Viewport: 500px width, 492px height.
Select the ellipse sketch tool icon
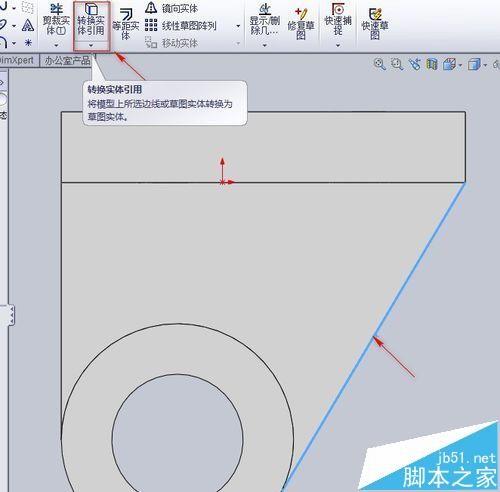coord(3,25)
